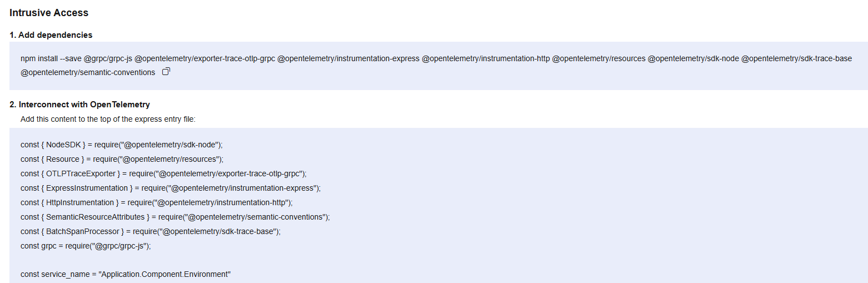
Task: Click the grpc require code line
Action: [x=86, y=246]
